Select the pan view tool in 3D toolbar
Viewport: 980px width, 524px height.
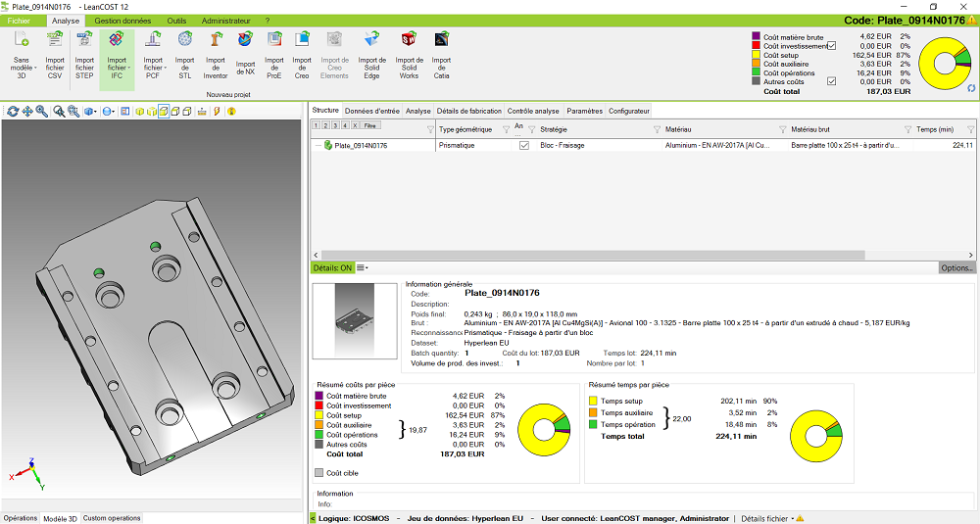coord(27,112)
